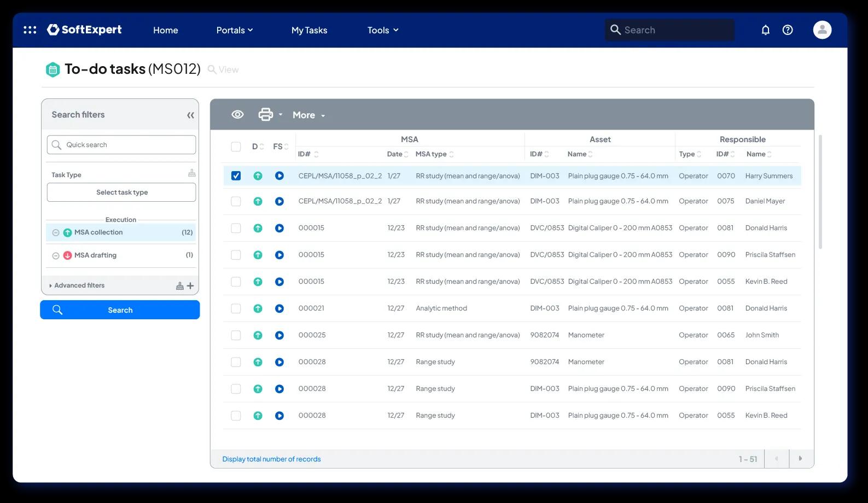Open the notifications bell

coord(765,30)
